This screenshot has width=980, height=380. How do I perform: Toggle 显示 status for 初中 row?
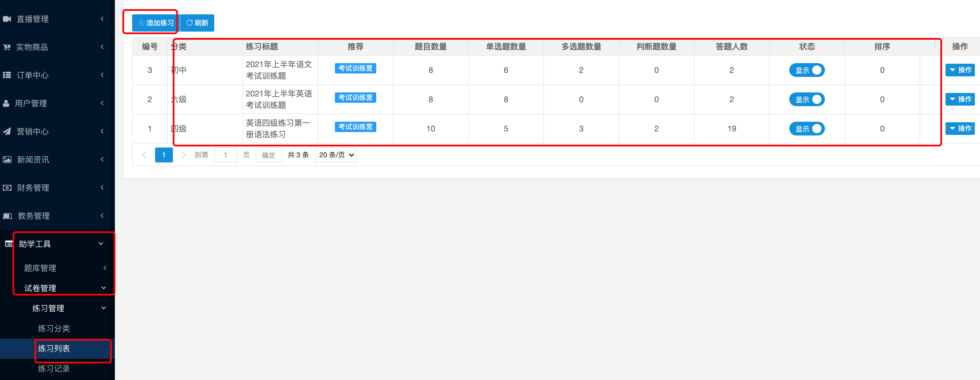(x=807, y=70)
